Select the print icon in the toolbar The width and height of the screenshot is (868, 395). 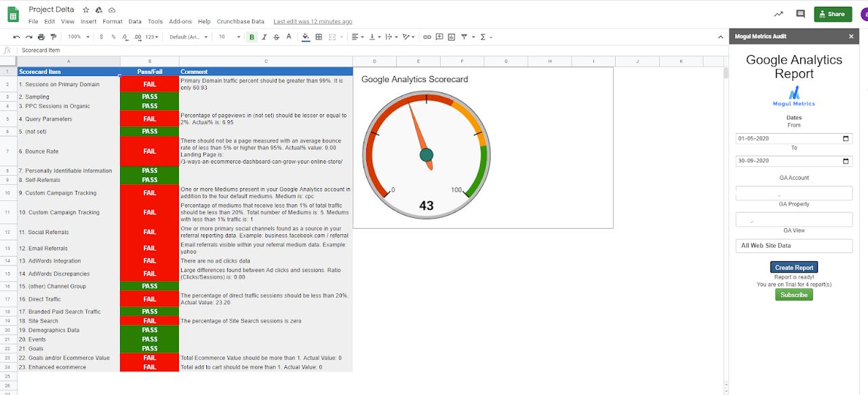tap(41, 37)
